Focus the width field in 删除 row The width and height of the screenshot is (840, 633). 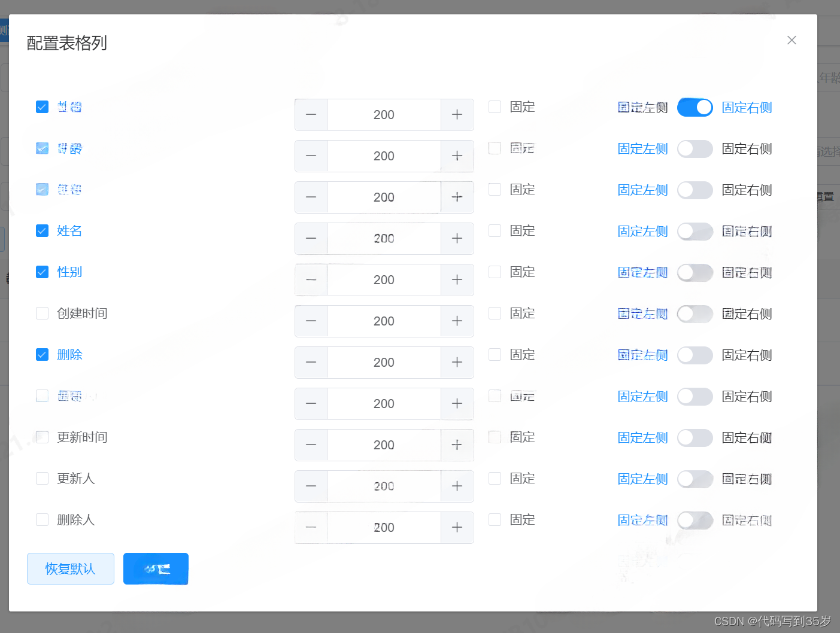(x=384, y=363)
